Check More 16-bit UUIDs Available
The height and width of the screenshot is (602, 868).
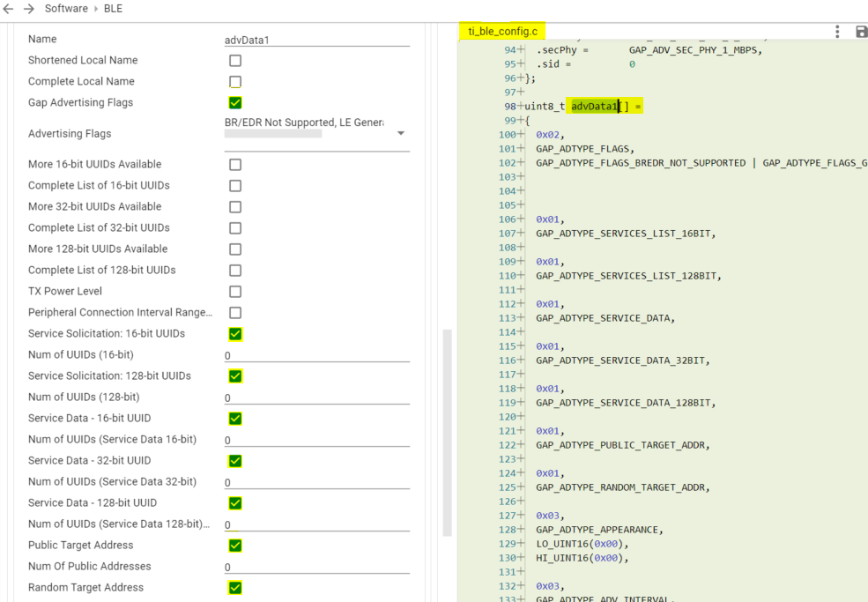coord(234,164)
